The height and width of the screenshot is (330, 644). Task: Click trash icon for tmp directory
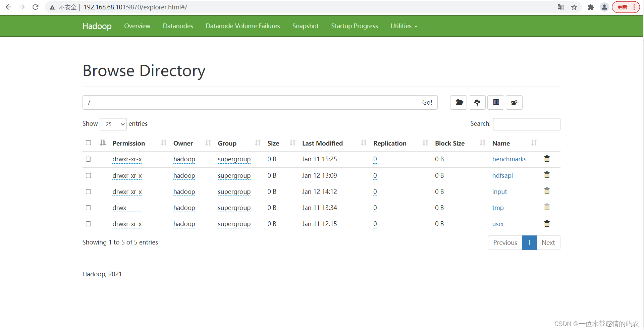tap(547, 208)
